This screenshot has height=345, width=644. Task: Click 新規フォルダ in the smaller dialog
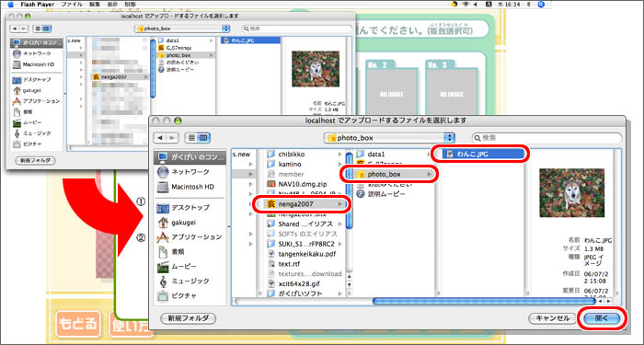click(35, 160)
